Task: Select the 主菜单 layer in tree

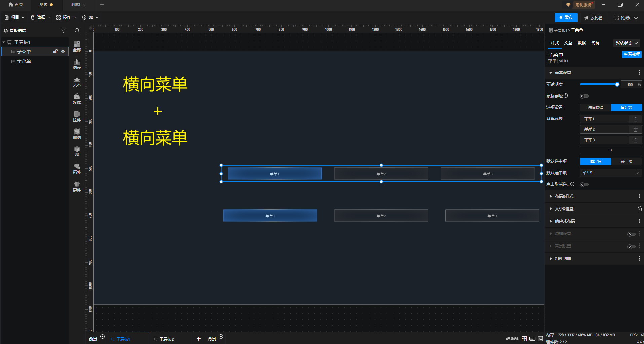Action: point(24,61)
